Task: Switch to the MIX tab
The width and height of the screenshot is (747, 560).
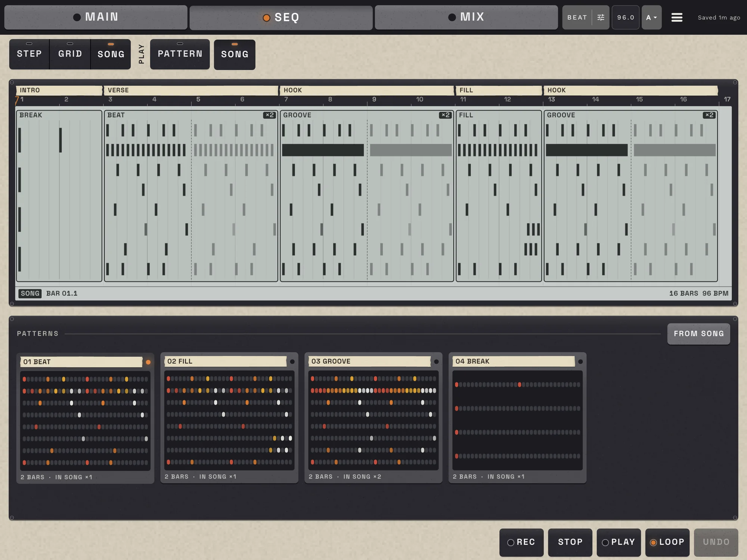Action: (466, 17)
